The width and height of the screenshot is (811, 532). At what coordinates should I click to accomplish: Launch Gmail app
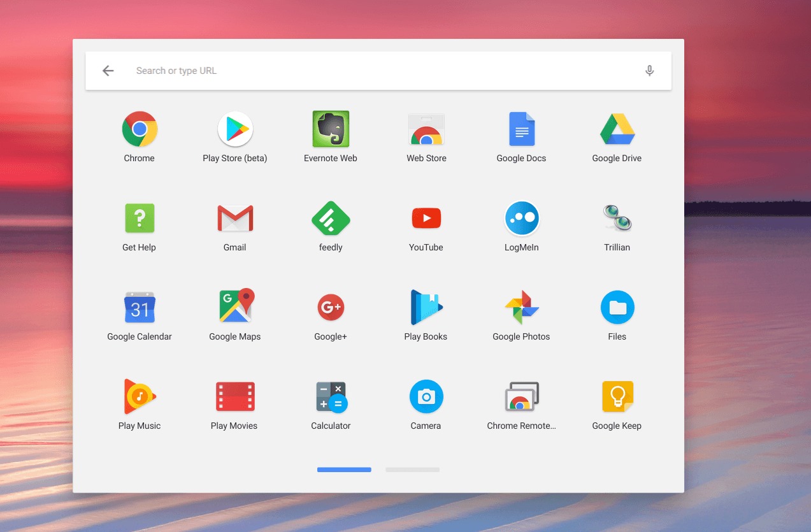[235, 219]
